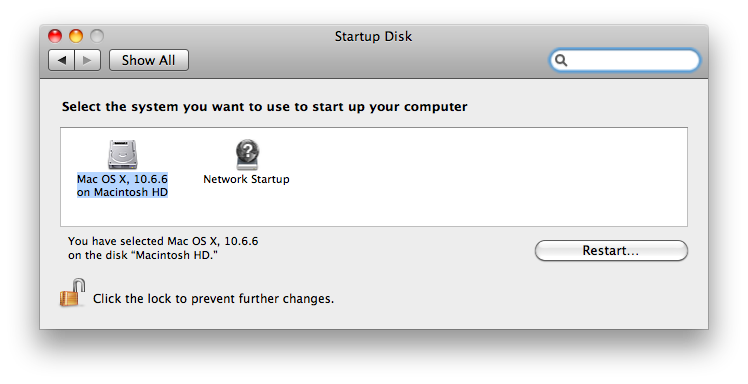Open Show All preferences
Screen dimensions: 748x384
tap(149, 60)
